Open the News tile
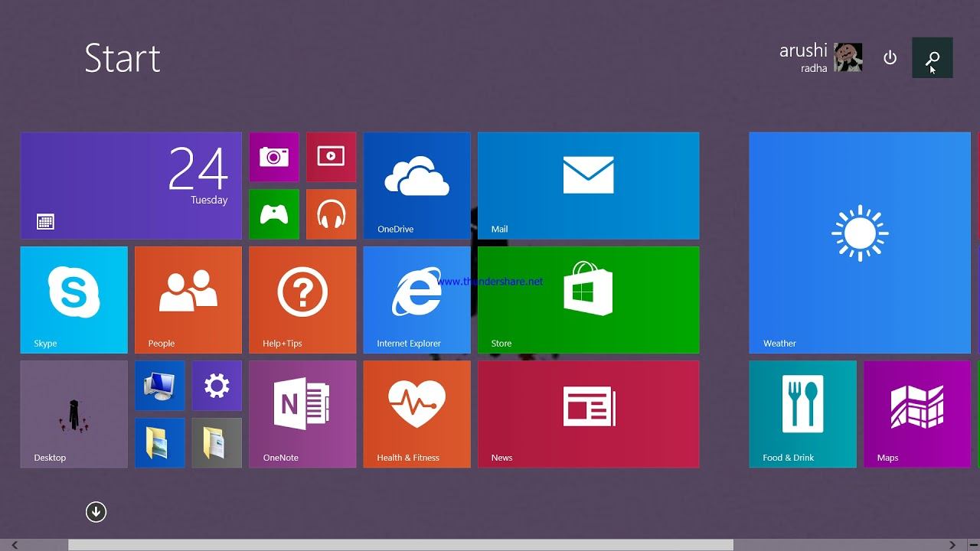 coord(589,414)
